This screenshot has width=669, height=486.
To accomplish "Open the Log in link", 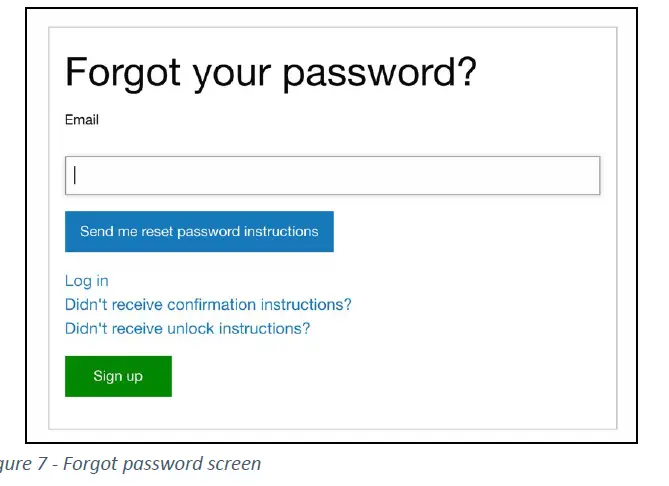I will pyautogui.click(x=87, y=281).
